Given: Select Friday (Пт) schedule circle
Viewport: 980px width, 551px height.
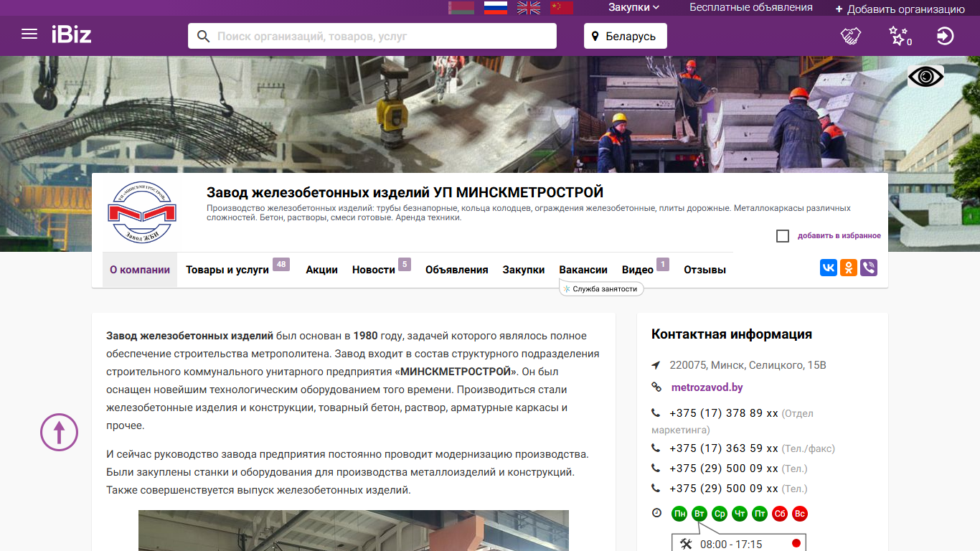Looking at the screenshot, I should [x=760, y=514].
